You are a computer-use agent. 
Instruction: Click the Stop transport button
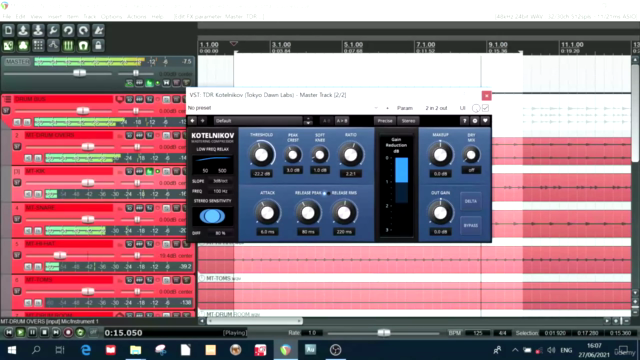(x=44, y=333)
